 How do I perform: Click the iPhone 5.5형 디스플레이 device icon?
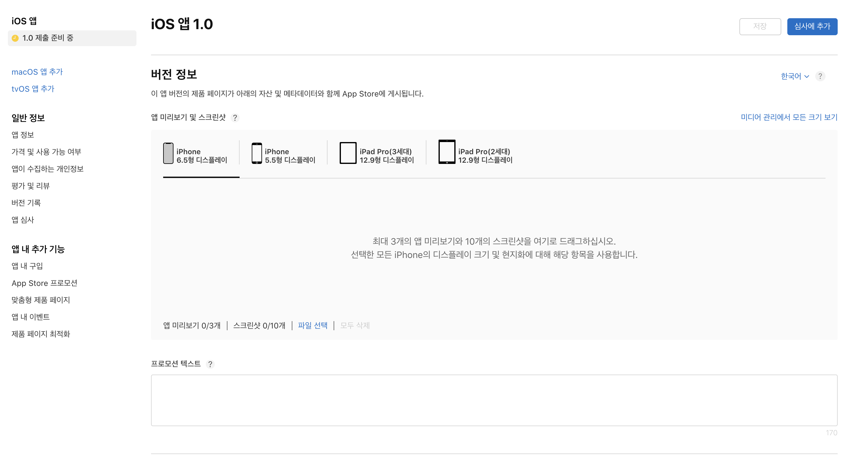tap(257, 153)
